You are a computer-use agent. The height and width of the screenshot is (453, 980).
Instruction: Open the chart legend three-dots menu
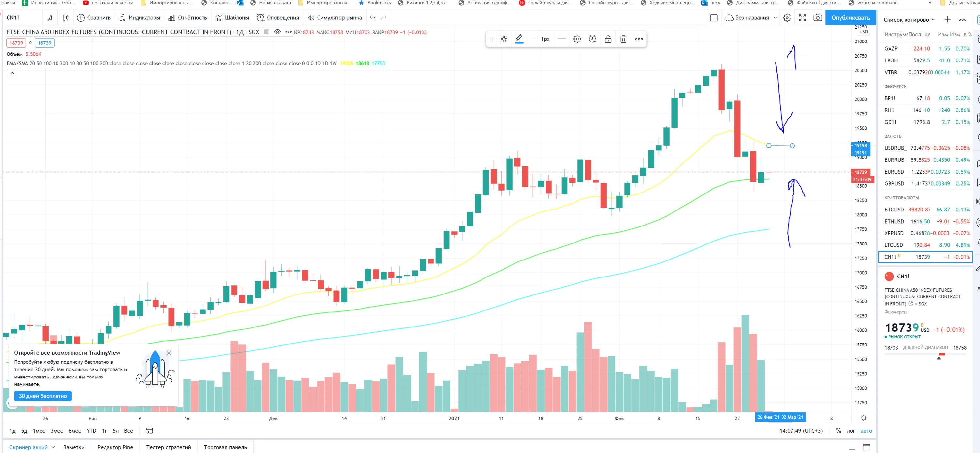(288, 32)
